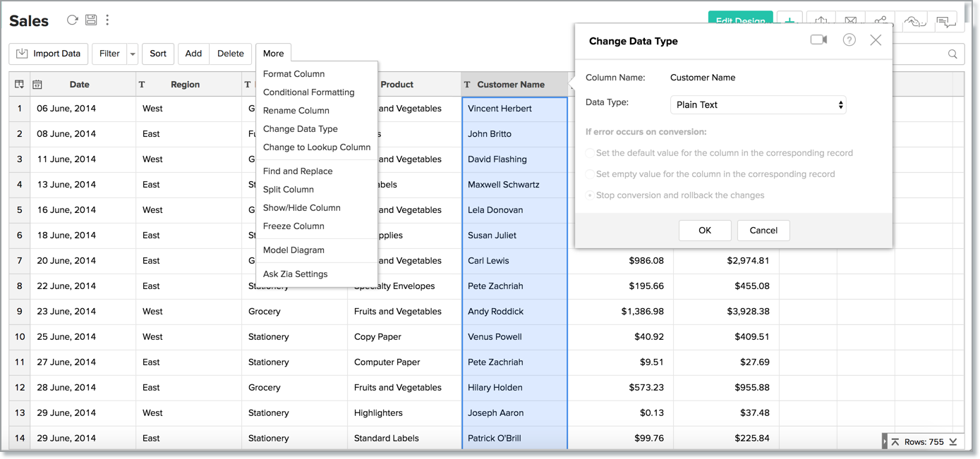The image size is (980, 459).
Task: Collapse the Rows count panel expander
Action: (x=885, y=442)
